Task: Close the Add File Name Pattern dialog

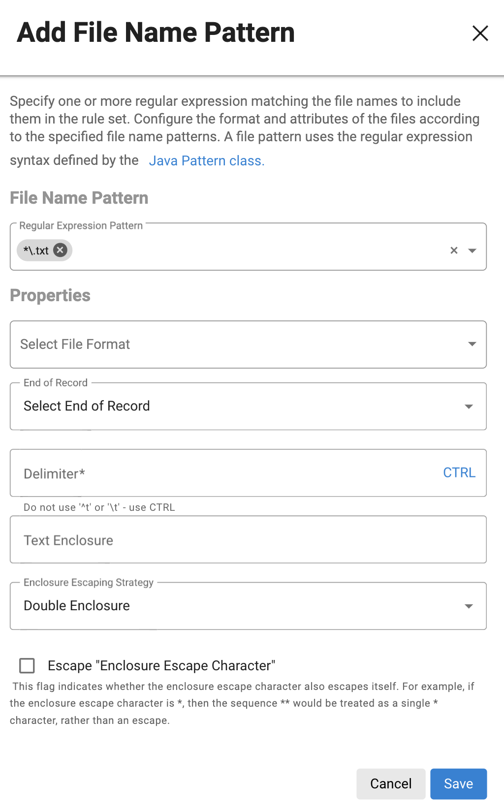Action: coord(480,33)
